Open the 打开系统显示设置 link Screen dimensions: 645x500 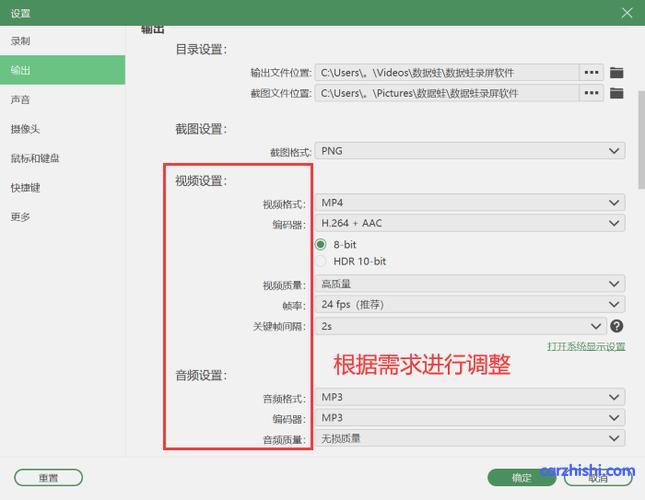[x=586, y=346]
